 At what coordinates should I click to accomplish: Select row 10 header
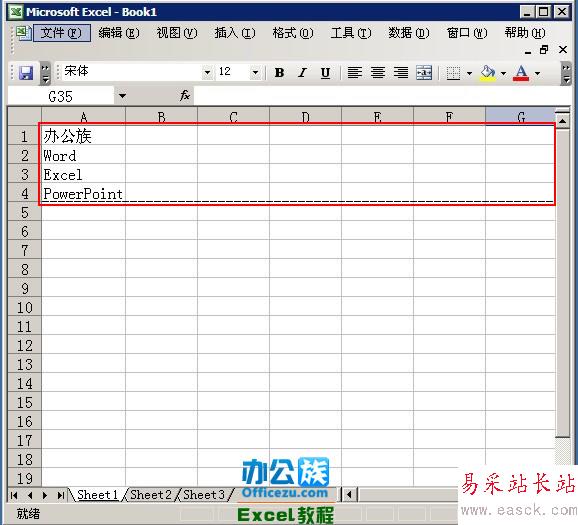(x=25, y=307)
